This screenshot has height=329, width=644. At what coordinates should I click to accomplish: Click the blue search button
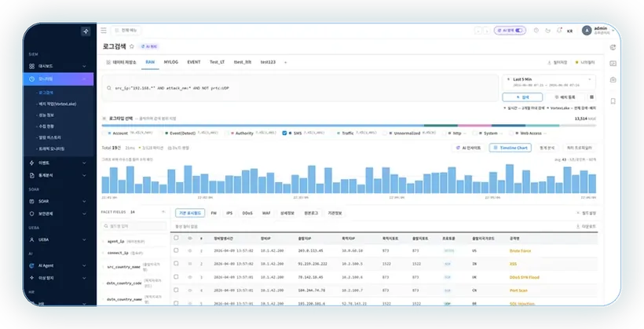click(522, 97)
